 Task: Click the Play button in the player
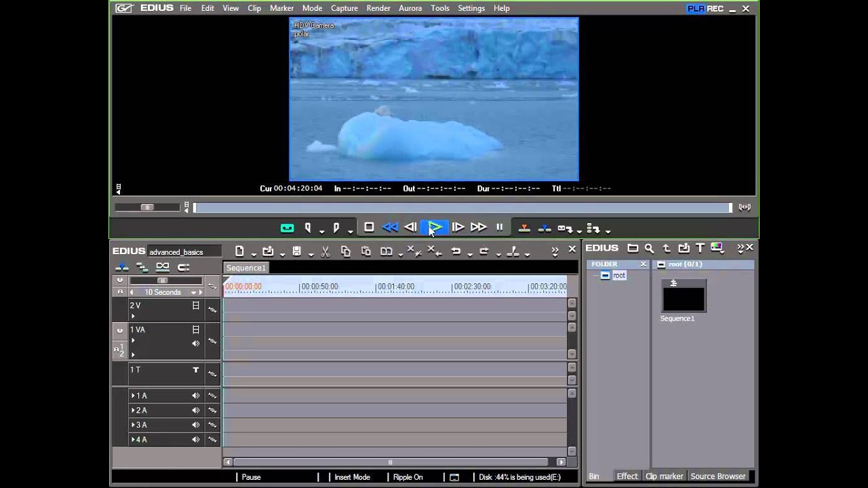tap(435, 228)
